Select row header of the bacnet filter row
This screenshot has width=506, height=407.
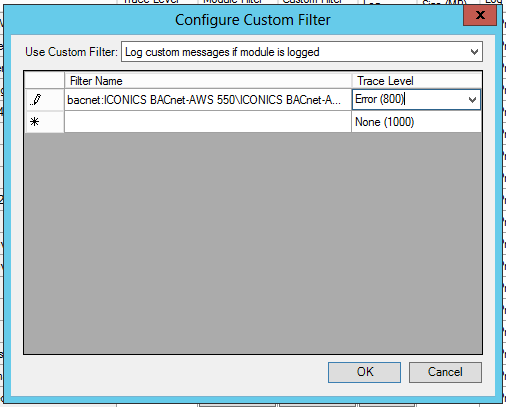click(x=45, y=100)
